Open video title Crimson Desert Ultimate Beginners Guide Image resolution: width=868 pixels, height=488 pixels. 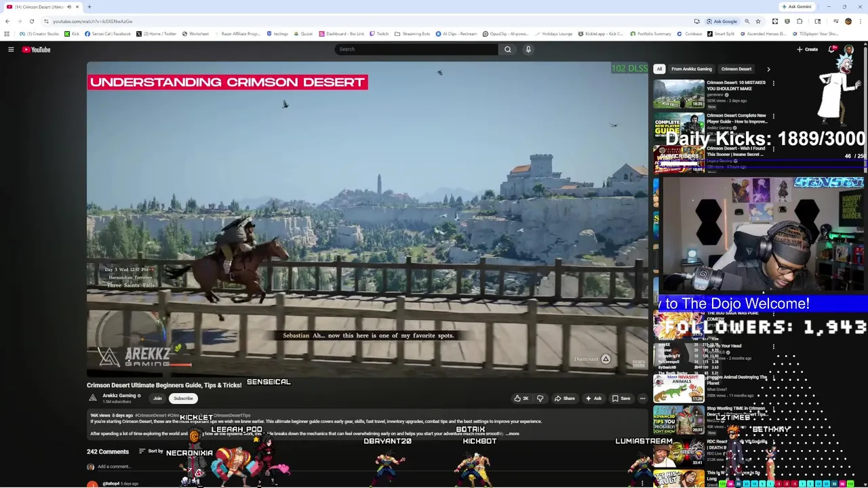coord(164,385)
